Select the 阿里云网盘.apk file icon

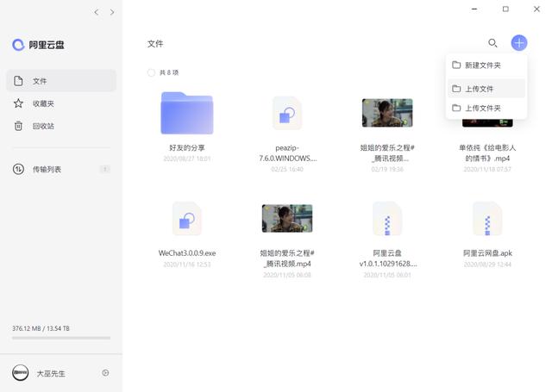(x=487, y=219)
